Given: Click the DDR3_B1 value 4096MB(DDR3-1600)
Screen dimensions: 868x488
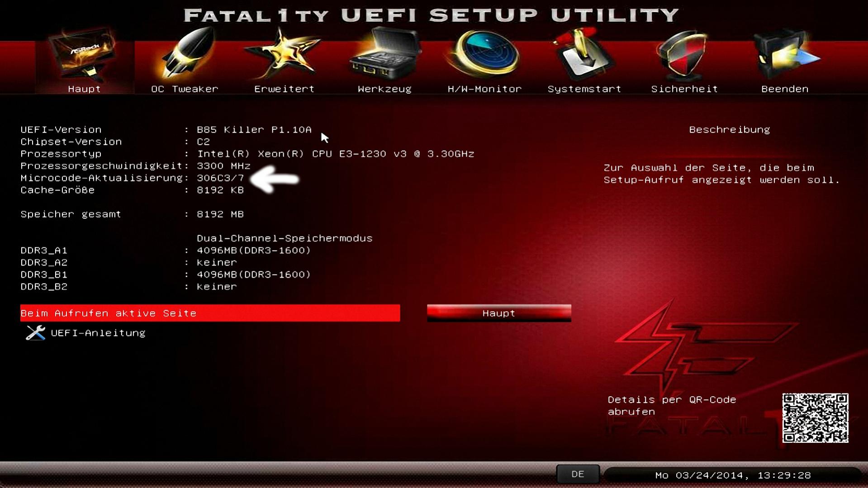Looking at the screenshot, I should point(254,275).
